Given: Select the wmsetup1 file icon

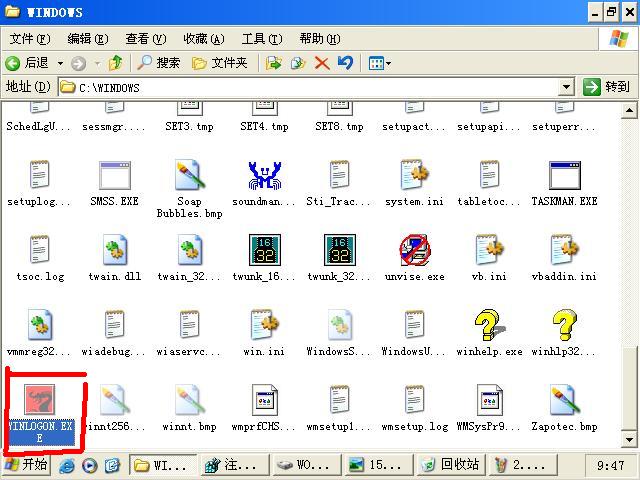Looking at the screenshot, I should pyautogui.click(x=339, y=400).
